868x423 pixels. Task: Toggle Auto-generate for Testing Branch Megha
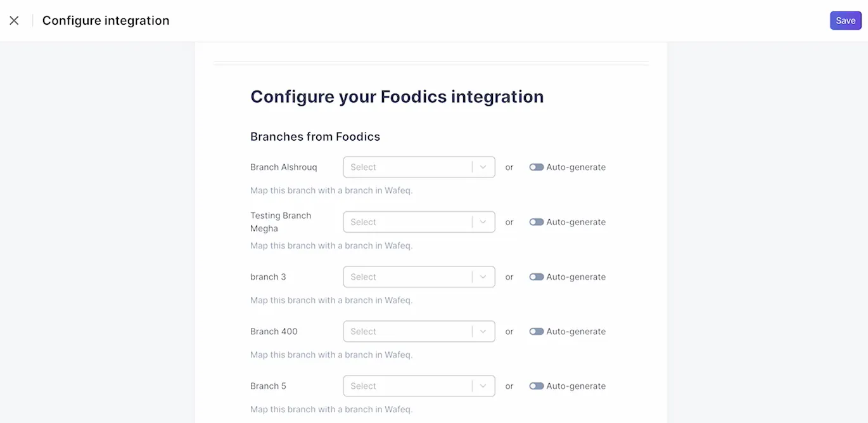(537, 221)
